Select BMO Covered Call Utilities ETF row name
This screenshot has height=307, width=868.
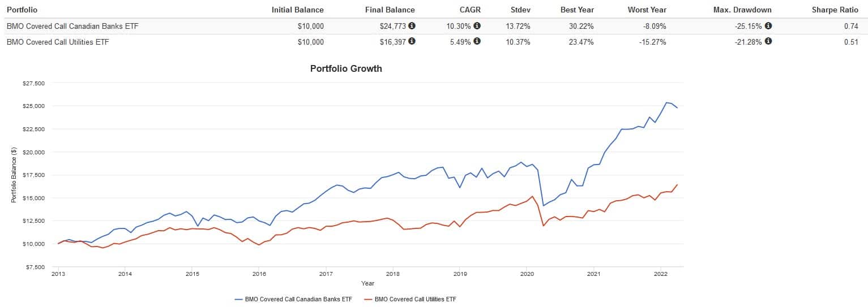pos(57,42)
